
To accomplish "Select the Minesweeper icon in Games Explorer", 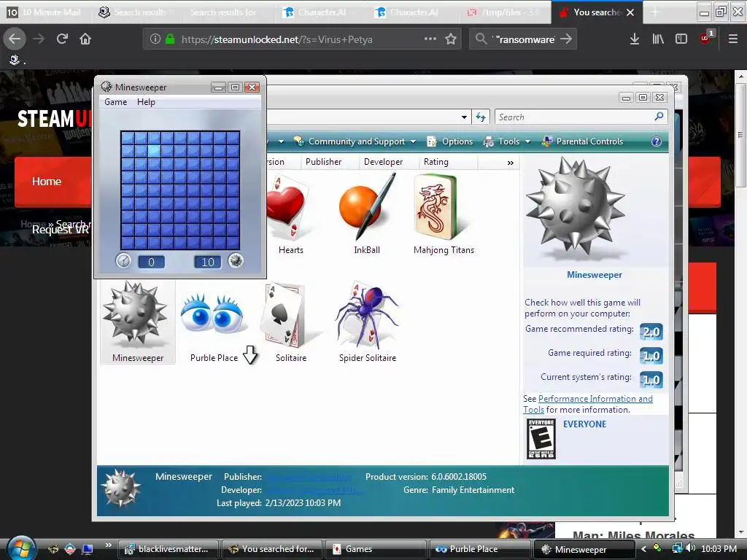I will pyautogui.click(x=138, y=322).
